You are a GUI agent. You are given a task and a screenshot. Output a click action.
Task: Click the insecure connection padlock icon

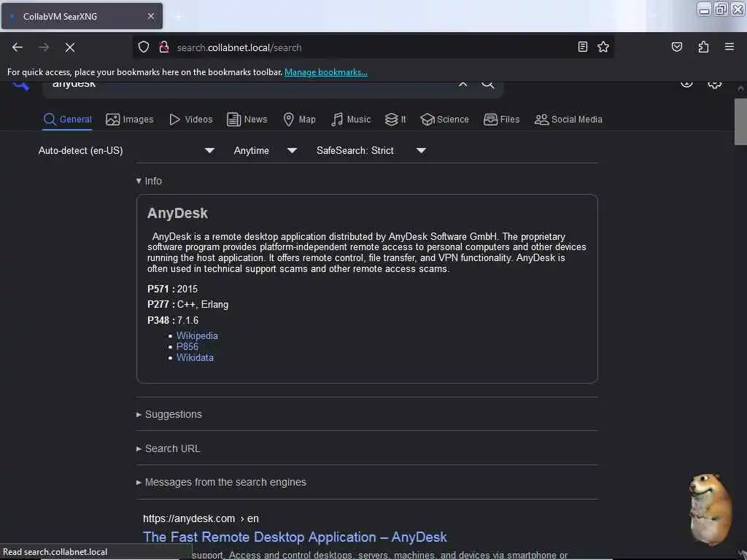tap(164, 47)
